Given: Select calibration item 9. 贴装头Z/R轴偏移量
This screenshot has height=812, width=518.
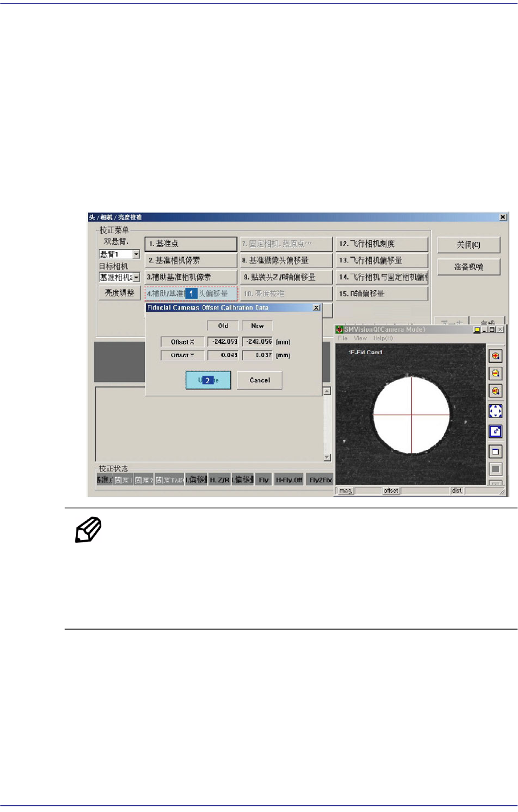Looking at the screenshot, I should (x=286, y=277).
